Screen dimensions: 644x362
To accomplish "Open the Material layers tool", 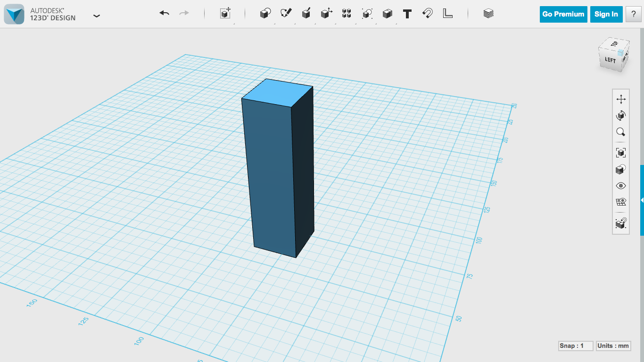I will click(x=488, y=13).
